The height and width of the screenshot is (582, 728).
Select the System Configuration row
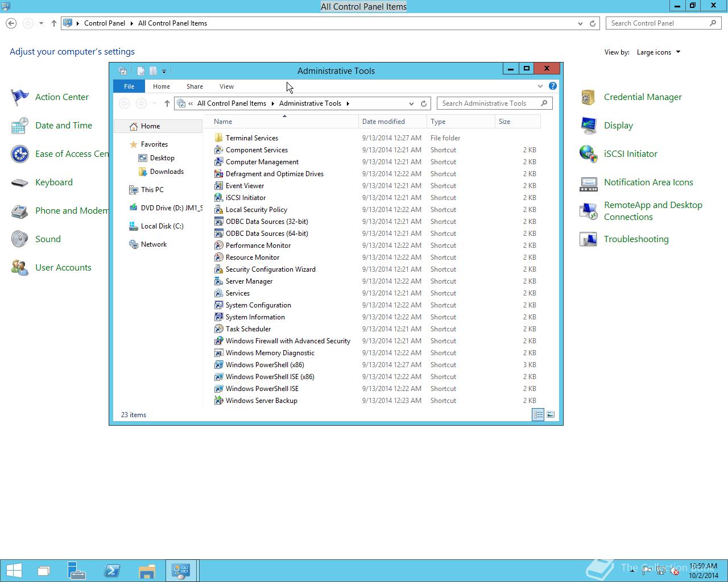click(375, 305)
